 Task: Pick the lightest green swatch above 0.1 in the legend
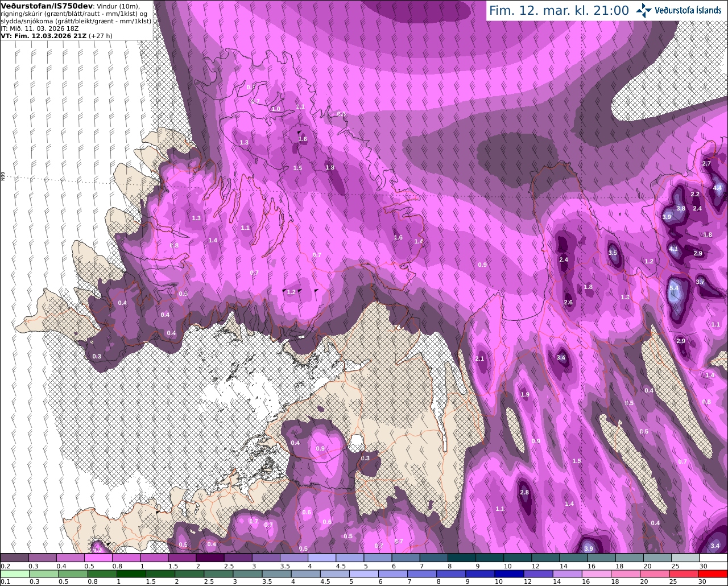14,573
